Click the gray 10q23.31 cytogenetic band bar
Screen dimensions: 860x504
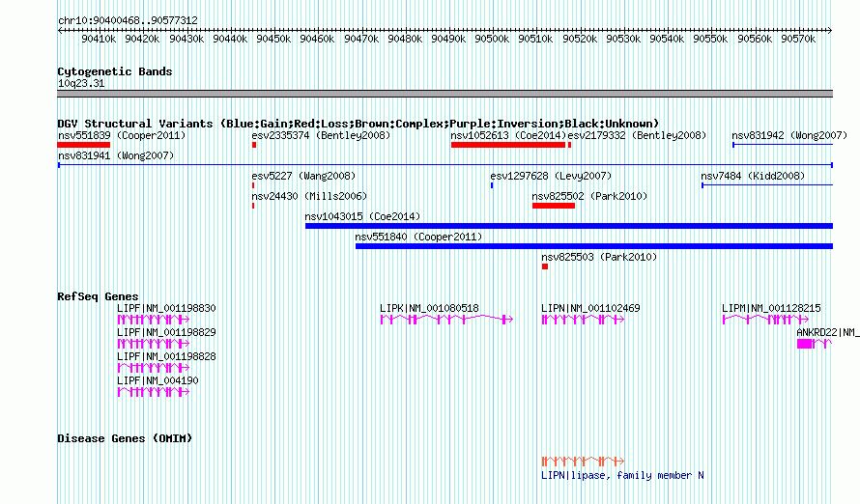tap(444, 94)
